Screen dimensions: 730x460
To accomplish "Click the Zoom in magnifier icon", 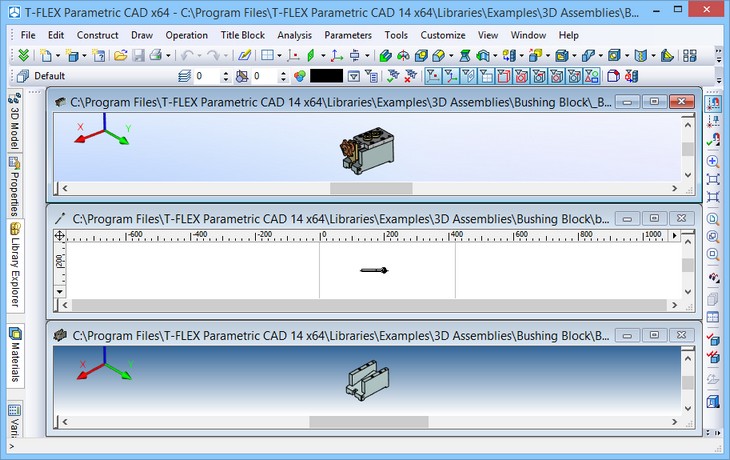I will pos(713,162).
